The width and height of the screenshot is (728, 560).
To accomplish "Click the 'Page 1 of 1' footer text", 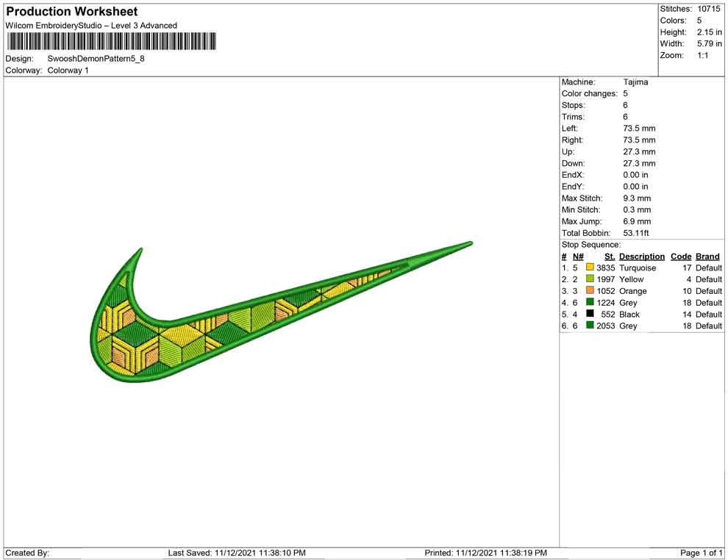I will 701,553.
